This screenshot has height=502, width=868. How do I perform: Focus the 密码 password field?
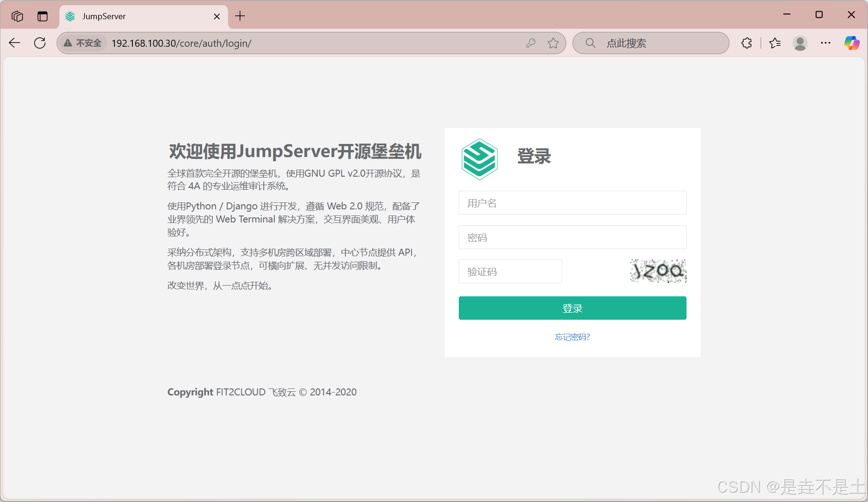(x=572, y=237)
